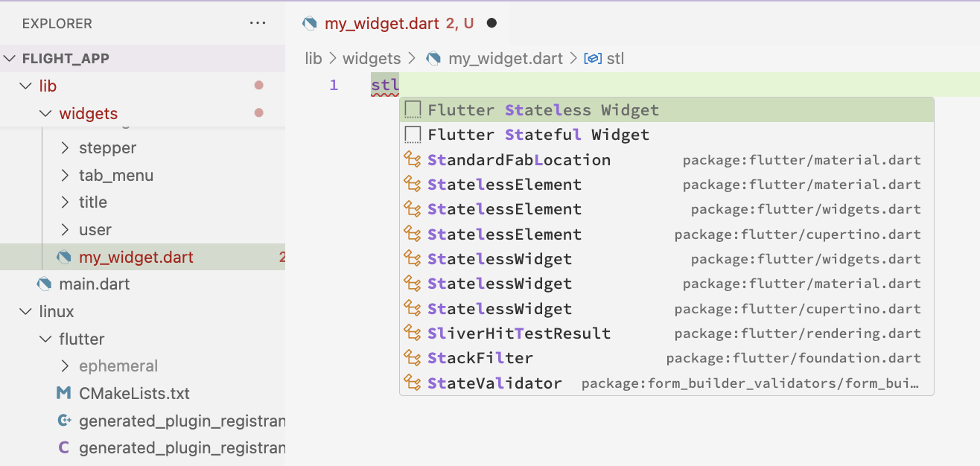Screen dimensions: 980x466
Task: Click the snippet icon beside Flutter Stateful Widget
Action: click(413, 135)
